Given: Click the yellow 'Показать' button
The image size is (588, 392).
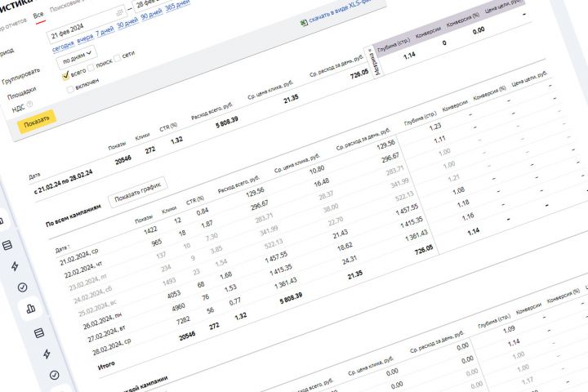Looking at the screenshot, I should click(x=37, y=122).
